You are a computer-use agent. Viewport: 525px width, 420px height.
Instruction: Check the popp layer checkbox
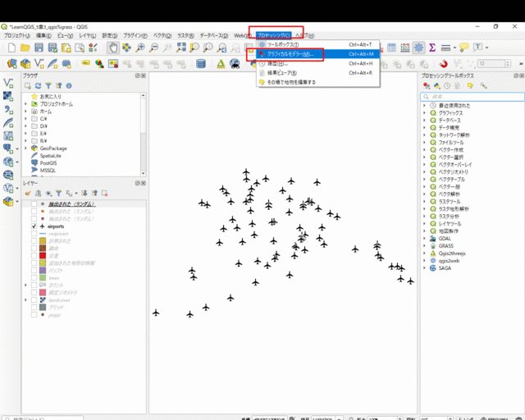34,315
